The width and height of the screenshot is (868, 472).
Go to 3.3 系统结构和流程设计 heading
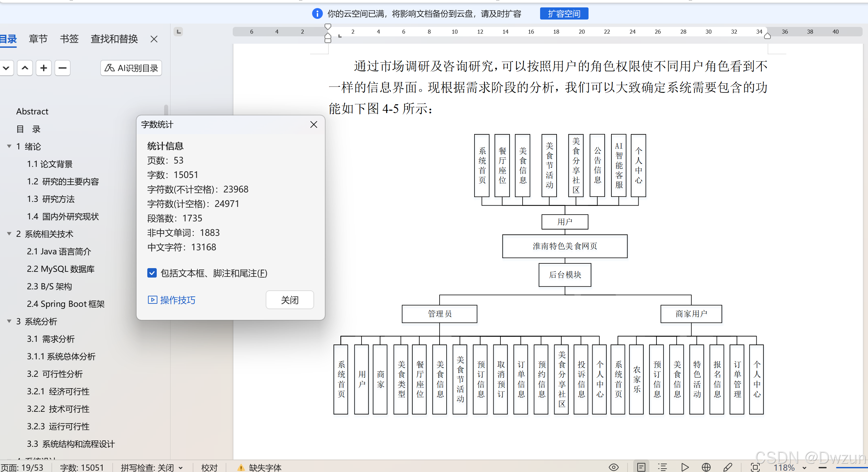point(71,444)
